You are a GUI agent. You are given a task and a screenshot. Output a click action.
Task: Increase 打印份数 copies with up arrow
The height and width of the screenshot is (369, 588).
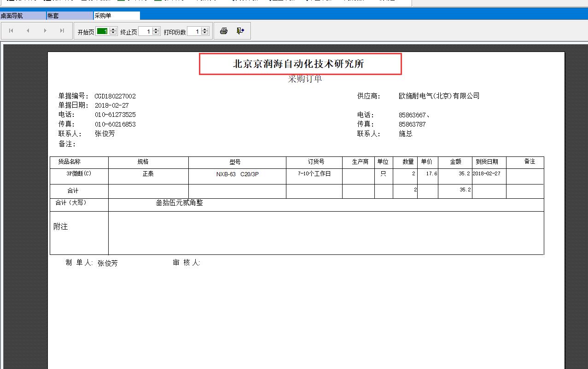pyautogui.click(x=205, y=29)
